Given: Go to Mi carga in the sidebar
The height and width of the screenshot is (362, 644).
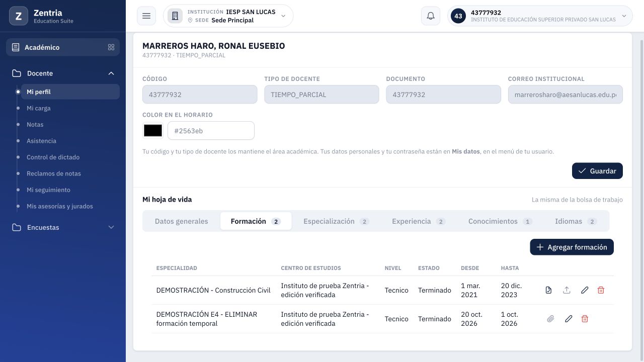Looking at the screenshot, I should point(70,108).
